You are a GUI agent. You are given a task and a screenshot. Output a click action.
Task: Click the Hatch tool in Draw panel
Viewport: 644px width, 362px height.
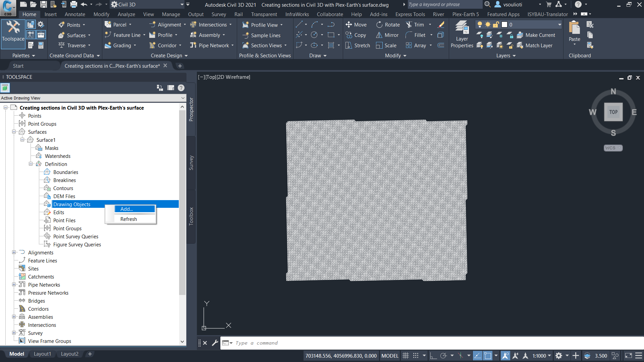[x=331, y=45]
